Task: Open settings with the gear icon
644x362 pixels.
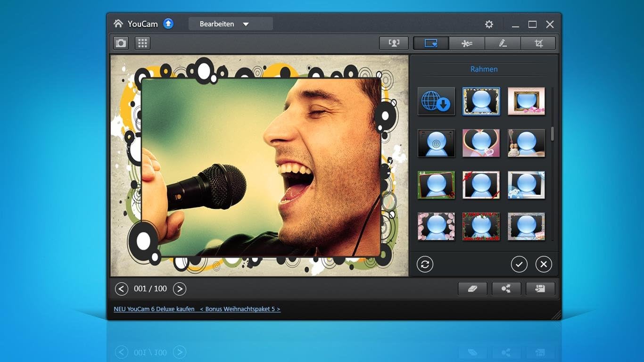Action: (489, 24)
